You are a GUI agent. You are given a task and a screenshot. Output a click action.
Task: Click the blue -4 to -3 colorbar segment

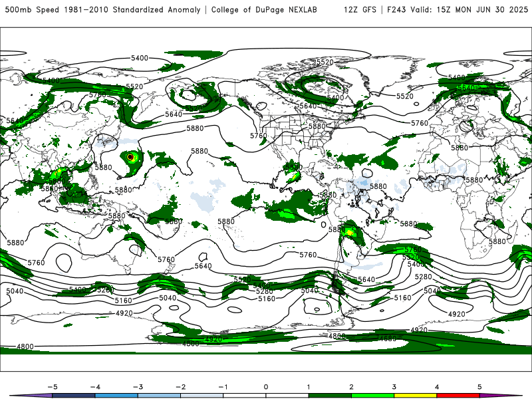pyautogui.click(x=116, y=396)
